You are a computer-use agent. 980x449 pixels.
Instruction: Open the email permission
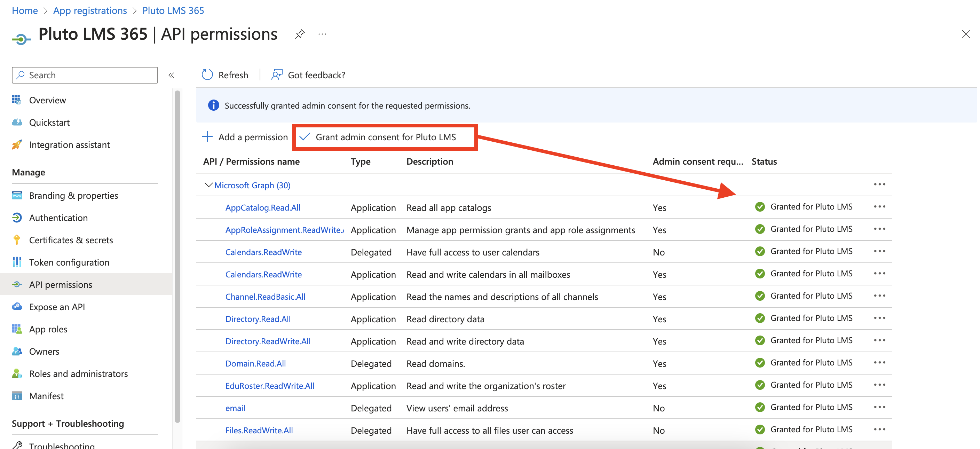(235, 408)
